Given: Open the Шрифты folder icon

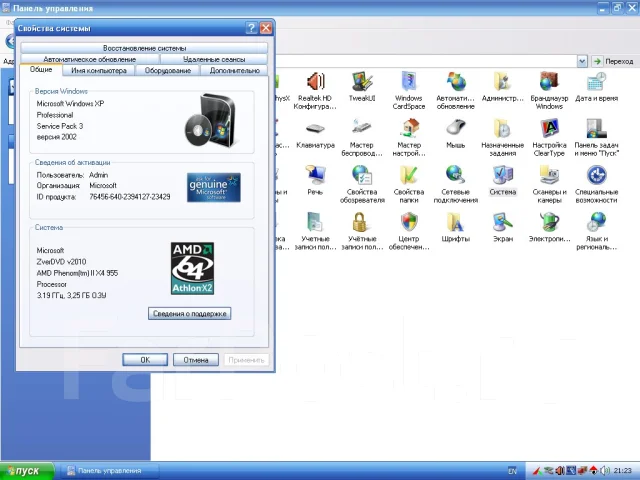Looking at the screenshot, I should (x=456, y=227).
